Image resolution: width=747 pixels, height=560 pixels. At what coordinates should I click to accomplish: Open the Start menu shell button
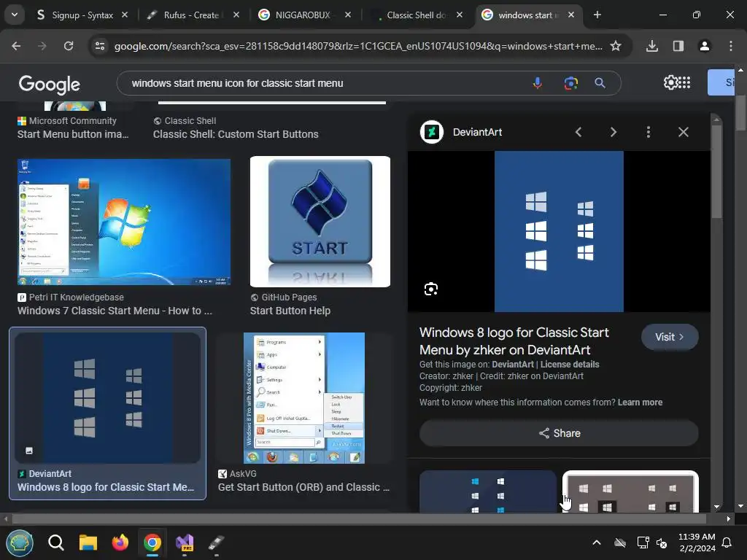click(x=20, y=542)
